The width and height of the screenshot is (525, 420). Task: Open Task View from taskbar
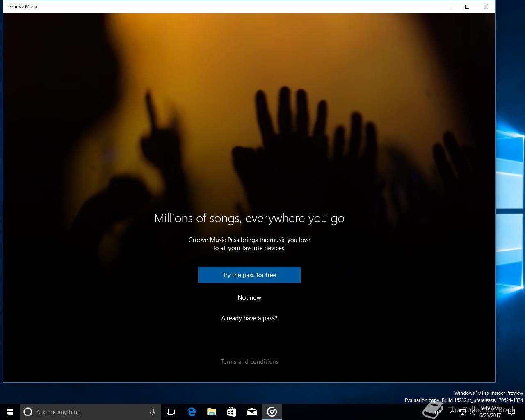click(171, 412)
